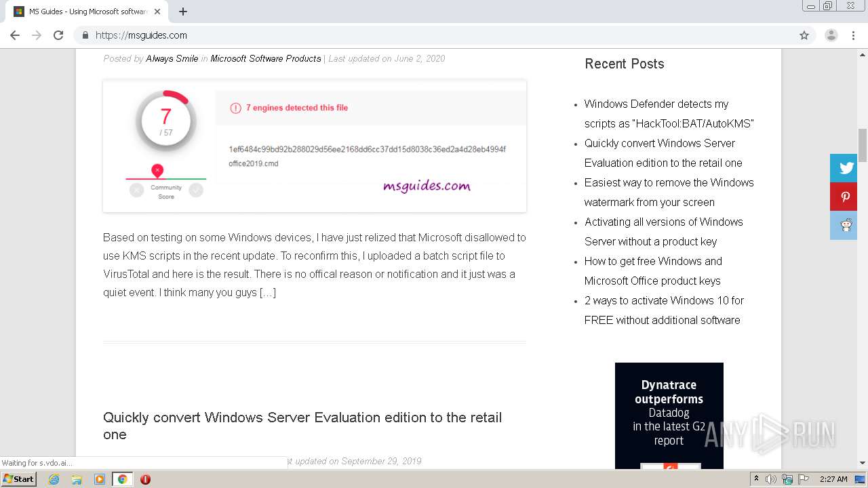Open volume speaker tray icon
868x488 pixels.
point(771,479)
